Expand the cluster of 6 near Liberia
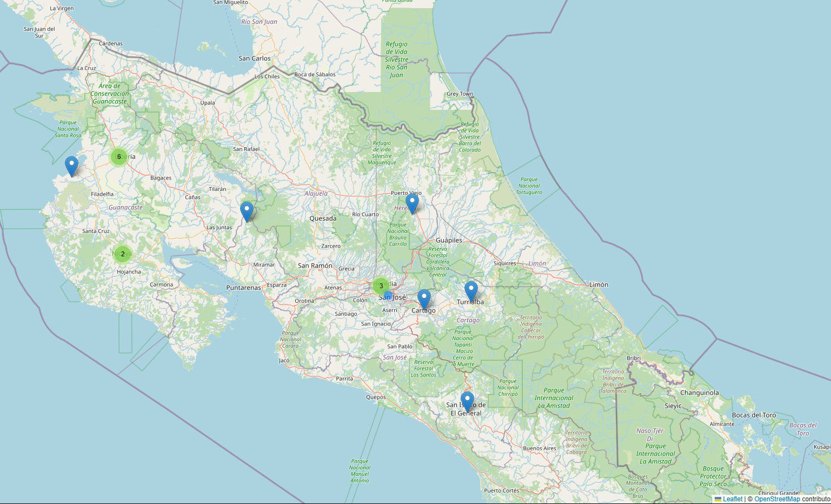This screenshot has width=831, height=504. coord(119,157)
